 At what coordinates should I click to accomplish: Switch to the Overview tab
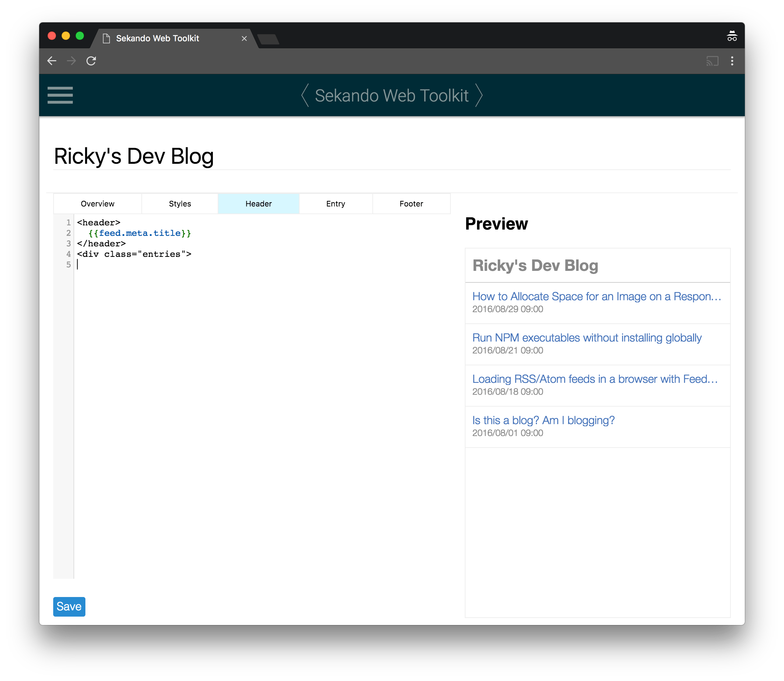(x=97, y=204)
